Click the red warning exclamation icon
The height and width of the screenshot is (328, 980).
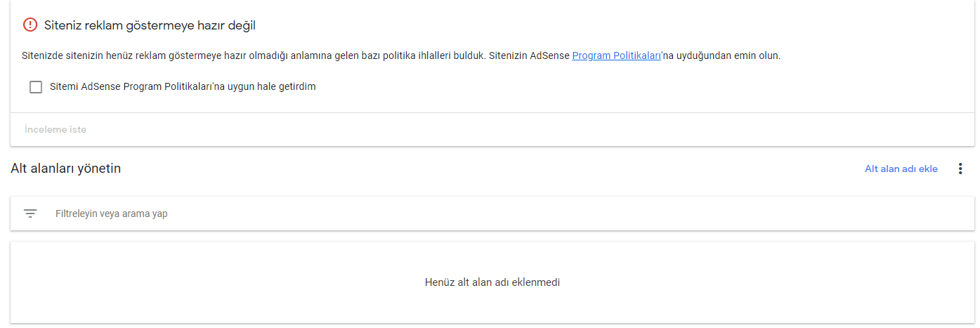click(x=30, y=25)
